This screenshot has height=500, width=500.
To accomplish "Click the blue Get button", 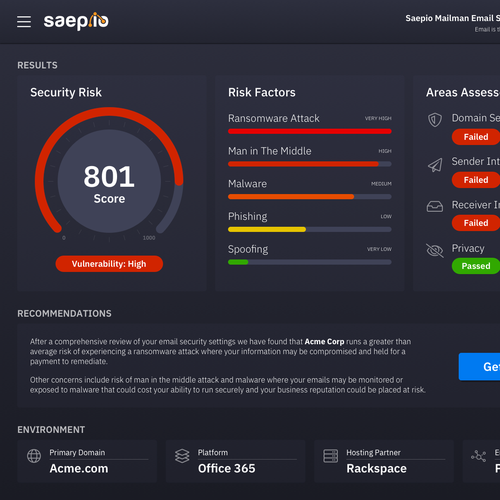I will (x=479, y=367).
